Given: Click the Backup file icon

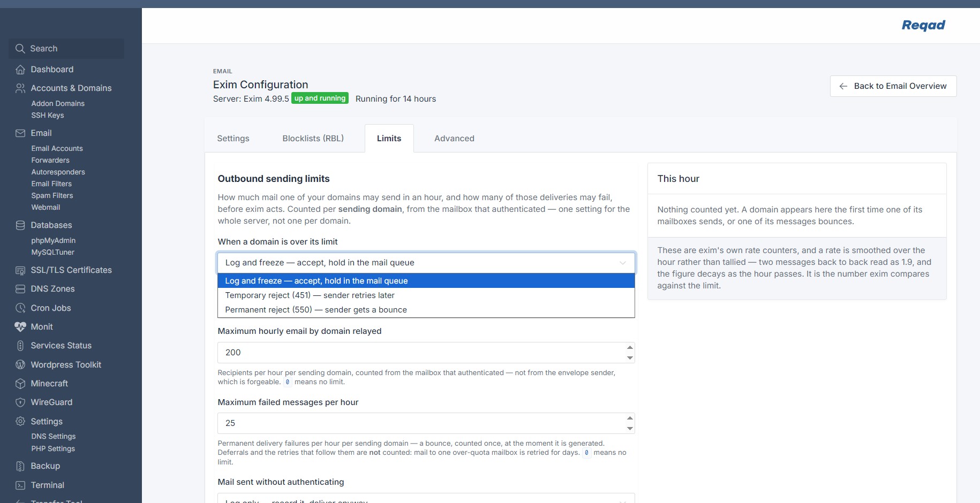Looking at the screenshot, I should click(x=20, y=466).
